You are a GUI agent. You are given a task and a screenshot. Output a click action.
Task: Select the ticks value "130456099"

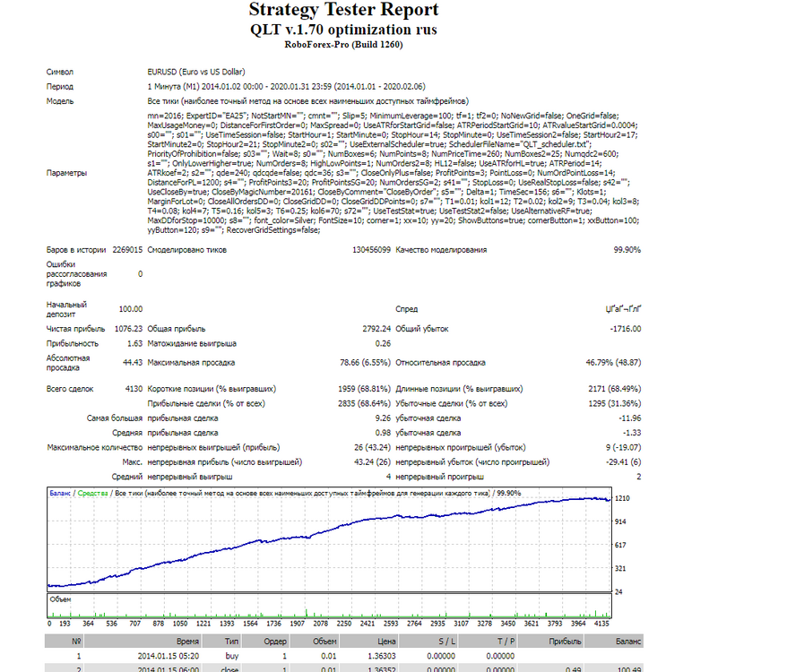coord(371,250)
